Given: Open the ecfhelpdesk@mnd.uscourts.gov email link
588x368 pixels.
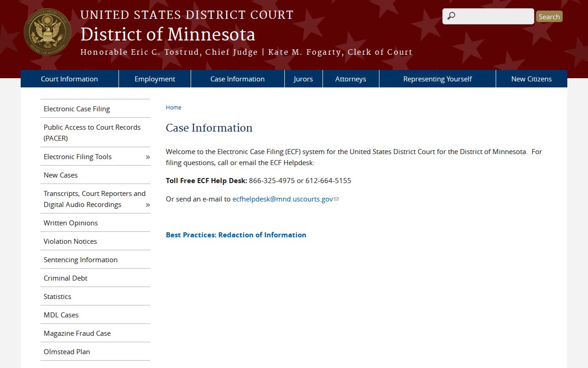Looking at the screenshot, I should point(283,199).
